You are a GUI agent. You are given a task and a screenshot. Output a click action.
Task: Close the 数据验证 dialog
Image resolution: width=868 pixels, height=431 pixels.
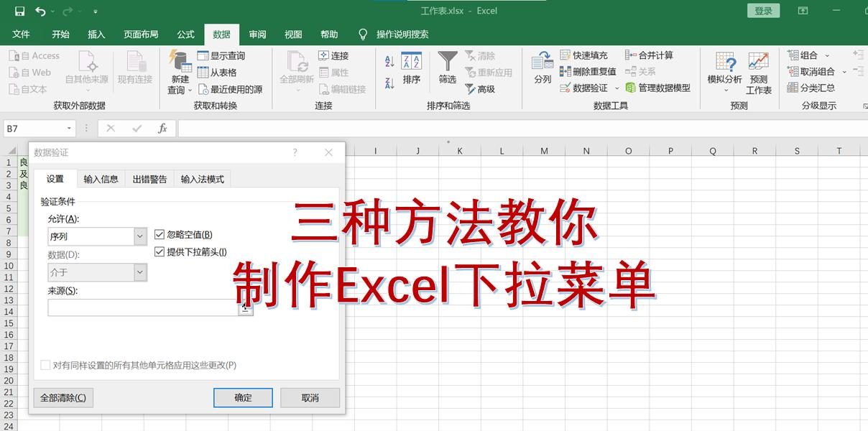coord(328,152)
